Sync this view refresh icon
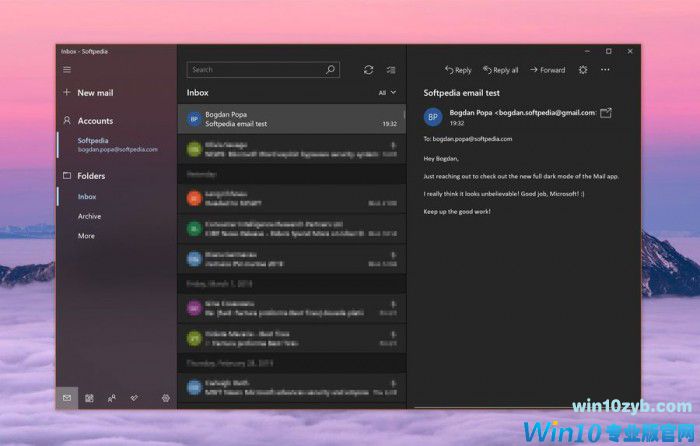 pyautogui.click(x=368, y=70)
